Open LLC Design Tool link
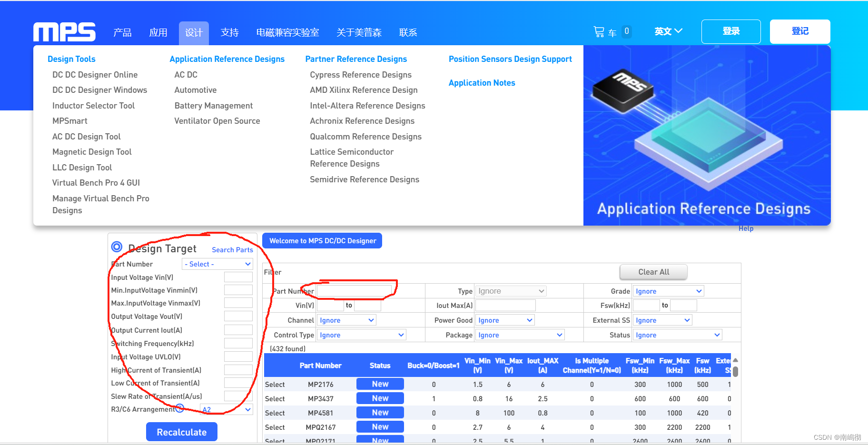This screenshot has width=868, height=445. coord(82,168)
